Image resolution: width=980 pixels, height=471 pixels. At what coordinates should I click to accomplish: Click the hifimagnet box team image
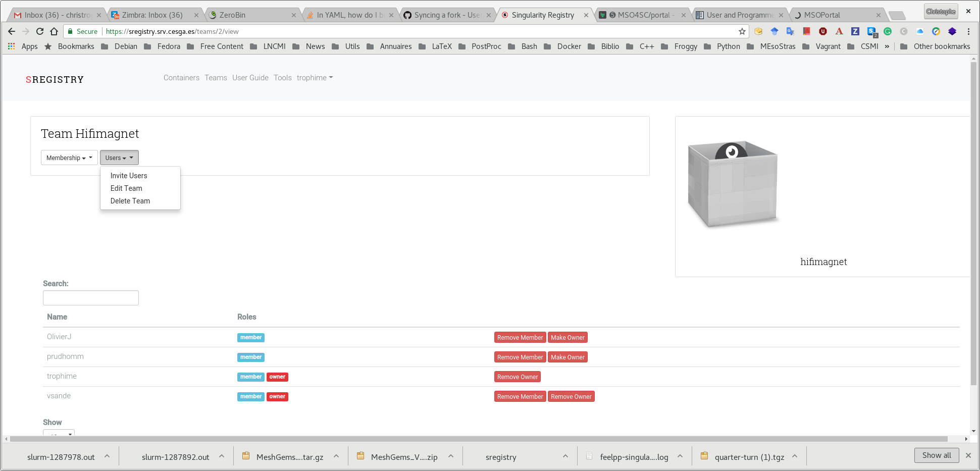tap(733, 185)
